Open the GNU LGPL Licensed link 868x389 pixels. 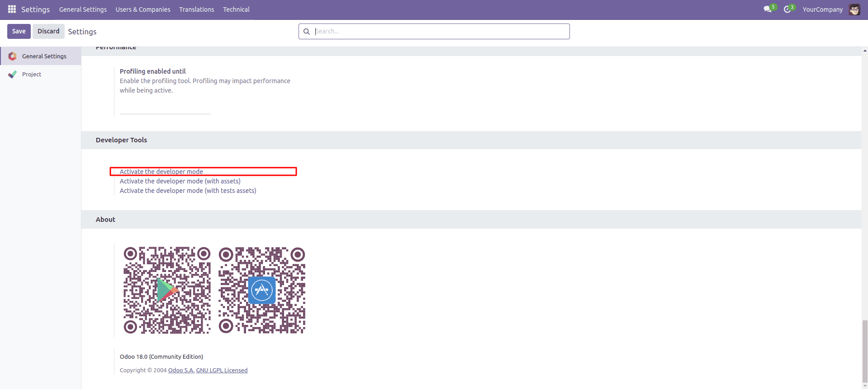[x=222, y=370]
